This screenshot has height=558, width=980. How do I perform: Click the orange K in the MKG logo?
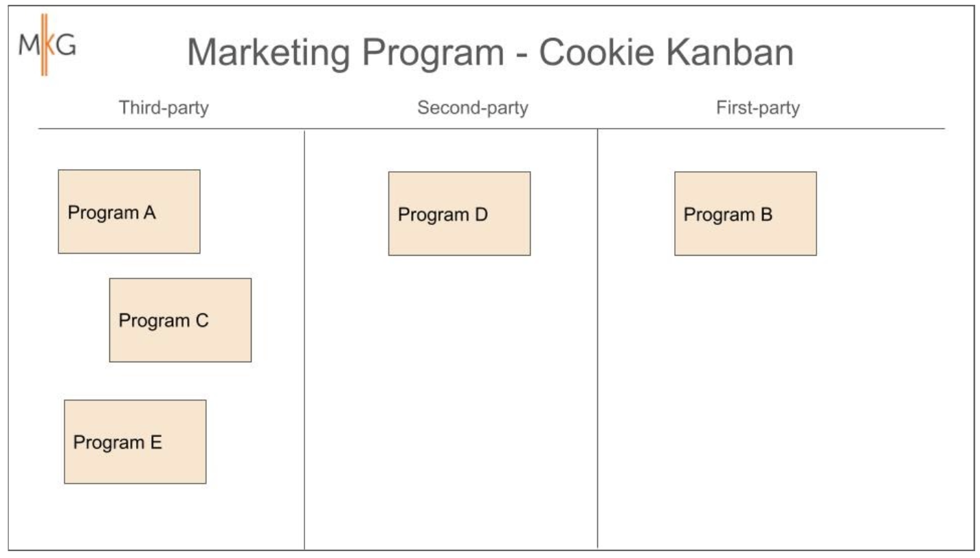coord(46,45)
